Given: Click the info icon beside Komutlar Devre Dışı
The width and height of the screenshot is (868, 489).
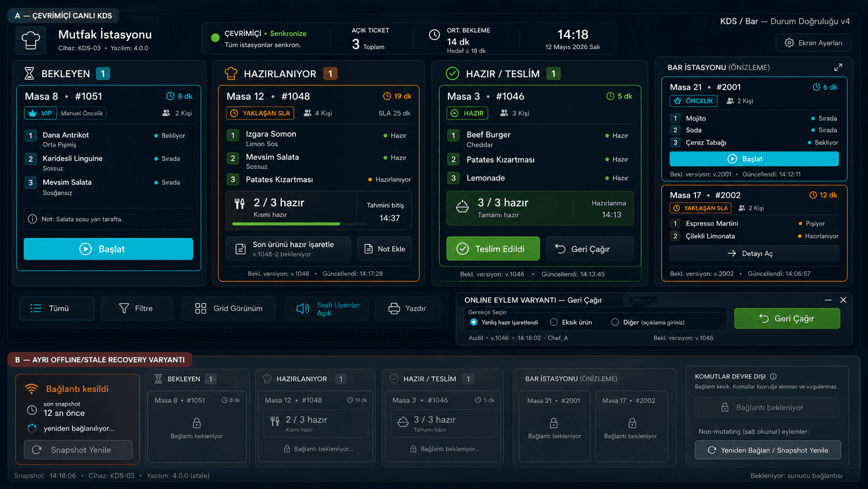Looking at the screenshot, I should [774, 377].
